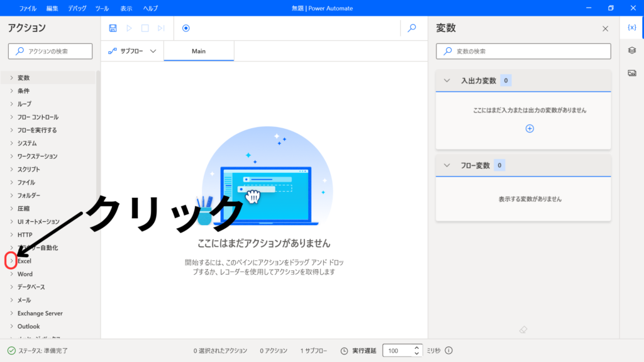
Task: Expand the Word action group
Action: [x=11, y=274]
